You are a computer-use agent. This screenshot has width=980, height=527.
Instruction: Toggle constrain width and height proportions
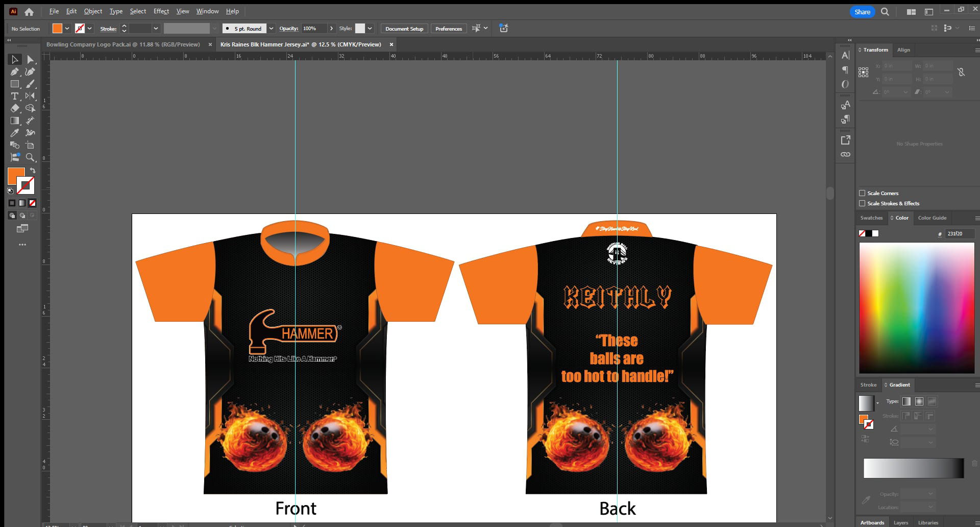pos(961,72)
